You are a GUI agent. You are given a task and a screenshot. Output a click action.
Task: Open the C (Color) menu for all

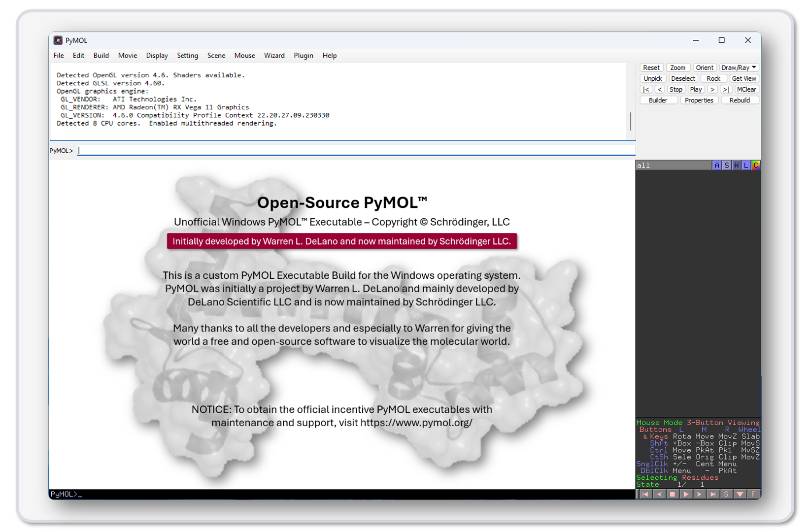pos(756,166)
